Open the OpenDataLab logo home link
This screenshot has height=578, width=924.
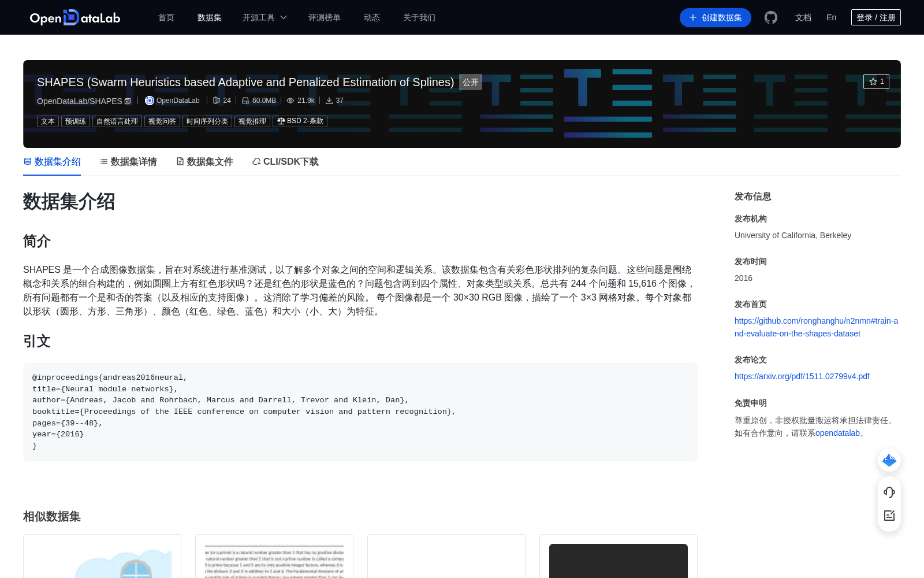[75, 17]
